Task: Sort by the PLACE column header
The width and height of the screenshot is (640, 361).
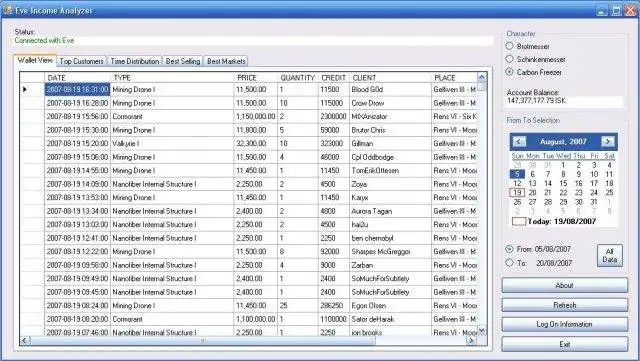Action: coord(454,77)
